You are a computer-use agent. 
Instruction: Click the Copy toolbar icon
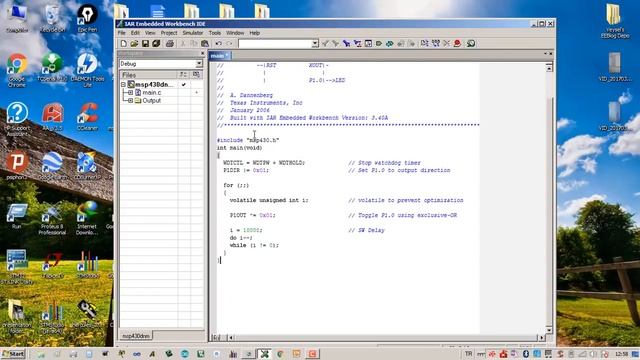194,43
